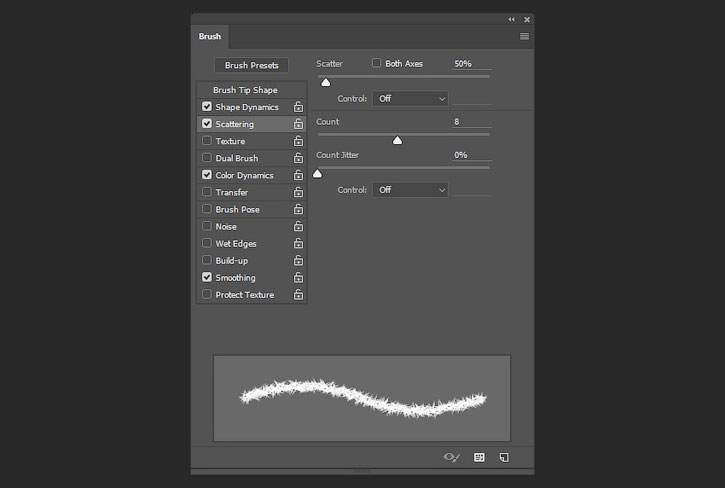Disable Smoothing checkbox
Screen dimensions: 725x488
pyautogui.click(x=207, y=277)
